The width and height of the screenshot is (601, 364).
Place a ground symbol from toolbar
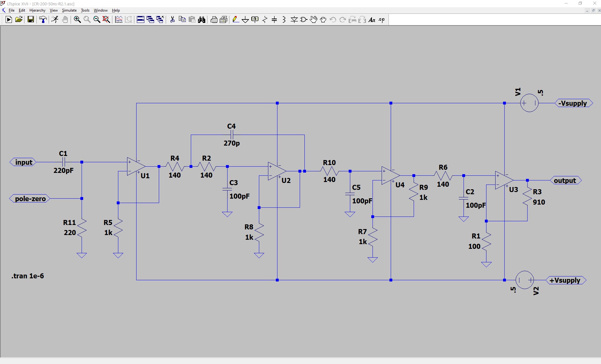click(x=245, y=20)
